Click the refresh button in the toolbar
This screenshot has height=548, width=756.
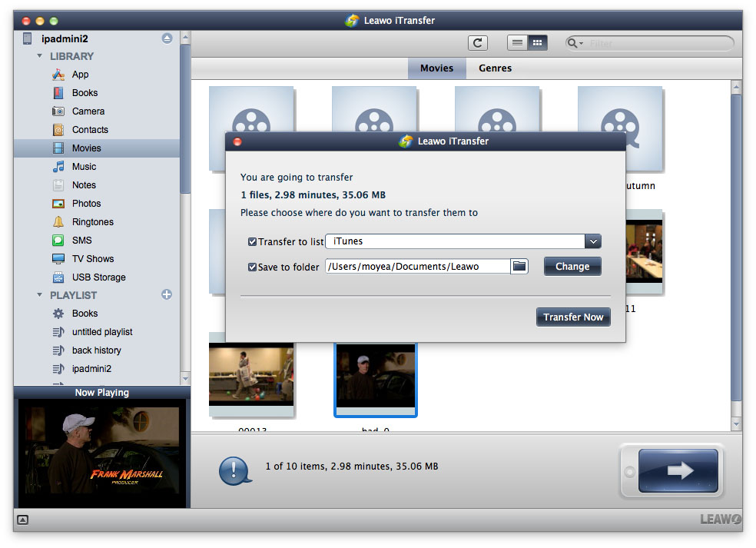tap(478, 43)
